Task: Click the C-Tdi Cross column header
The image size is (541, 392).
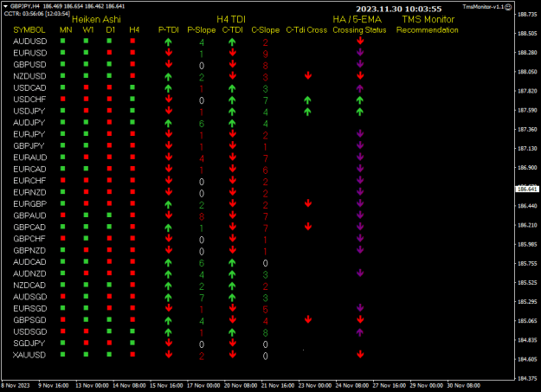Action: tap(306, 30)
